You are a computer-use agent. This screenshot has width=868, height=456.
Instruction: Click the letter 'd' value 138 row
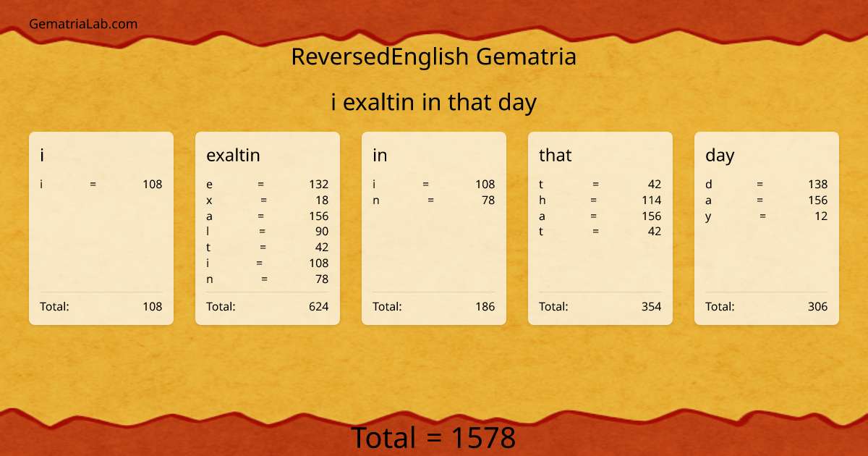(767, 184)
